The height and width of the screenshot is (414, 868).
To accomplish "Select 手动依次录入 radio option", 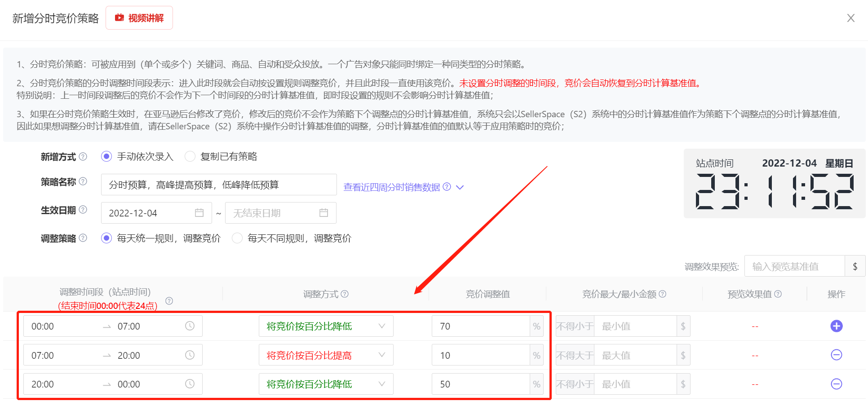I will (106, 157).
